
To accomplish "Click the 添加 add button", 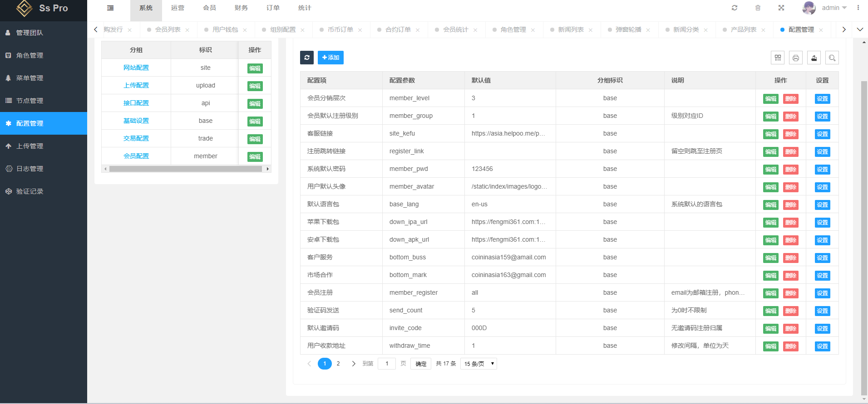I will 330,58.
